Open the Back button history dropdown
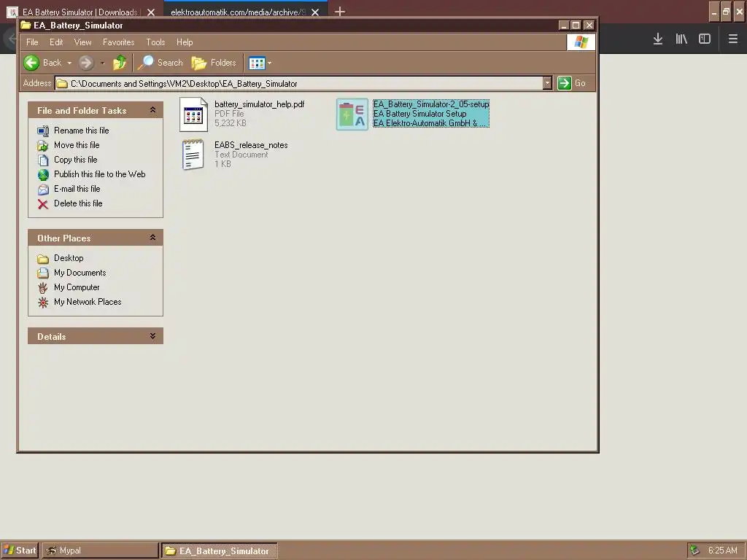The height and width of the screenshot is (560, 747). (69, 63)
